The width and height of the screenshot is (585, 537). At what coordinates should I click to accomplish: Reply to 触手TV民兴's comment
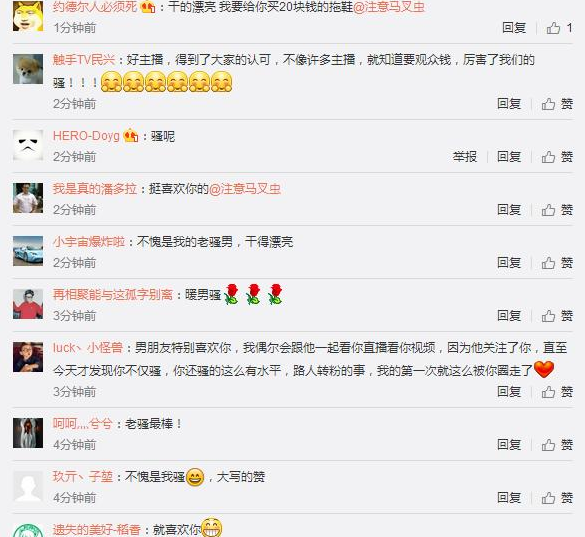[509, 104]
